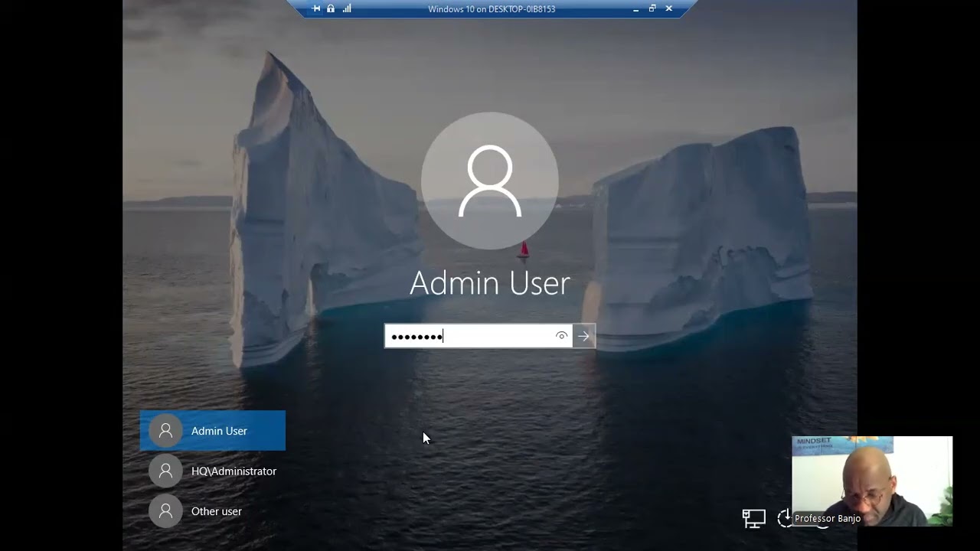This screenshot has height=551, width=980.
Task: Reveal the typed password with eye icon
Action: coord(562,336)
